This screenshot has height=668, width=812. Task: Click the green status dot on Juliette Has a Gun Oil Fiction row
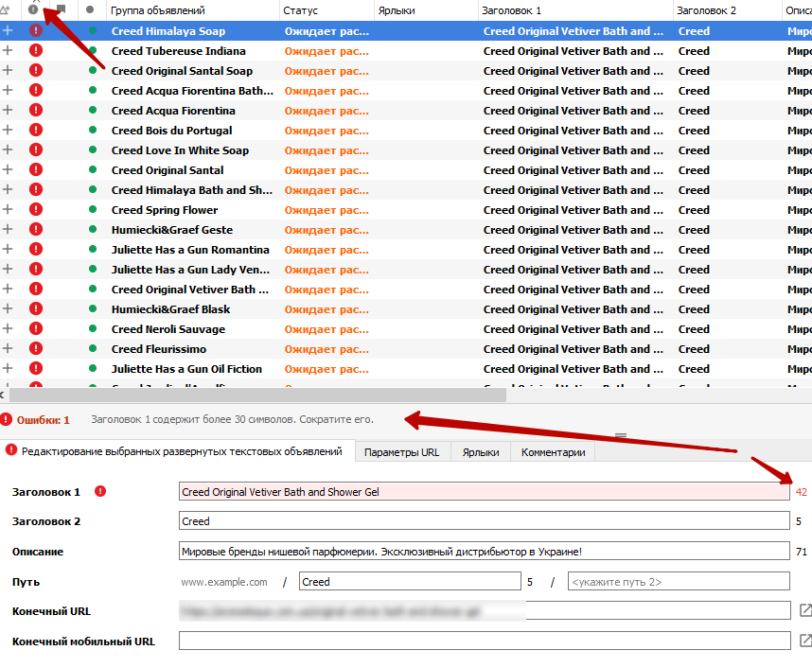(x=93, y=368)
